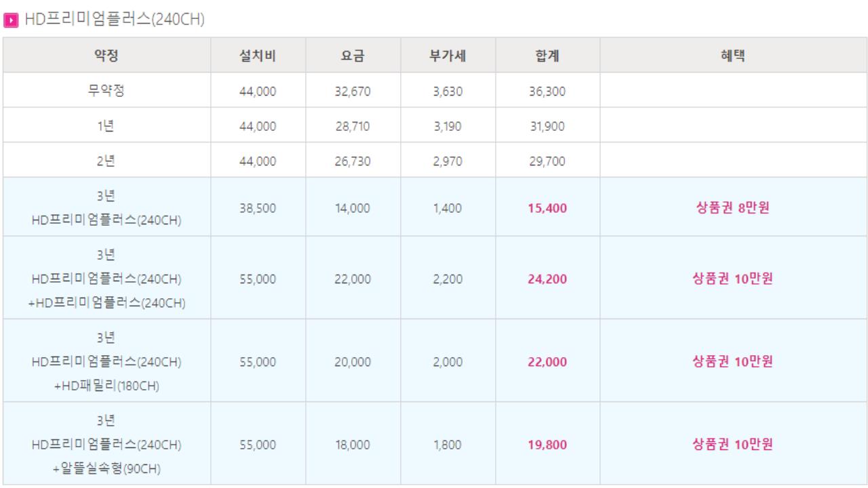Click the 2,970 VAT value
Viewport: 868px width, 488px height.
[447, 161]
